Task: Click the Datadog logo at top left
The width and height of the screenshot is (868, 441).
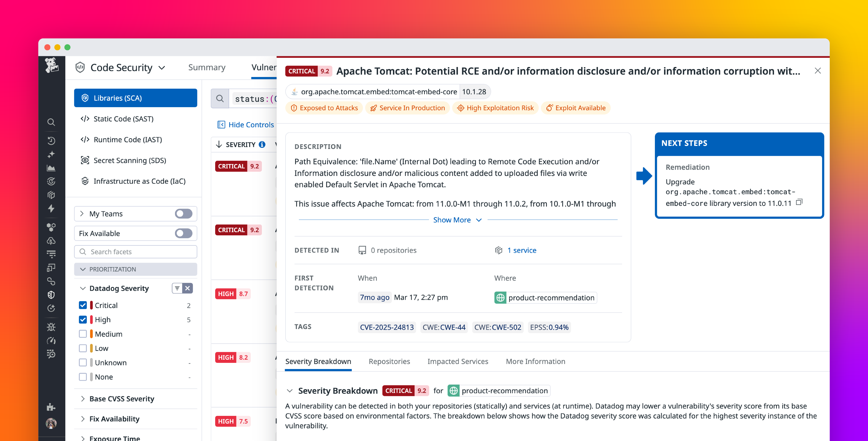Action: pos(52,66)
